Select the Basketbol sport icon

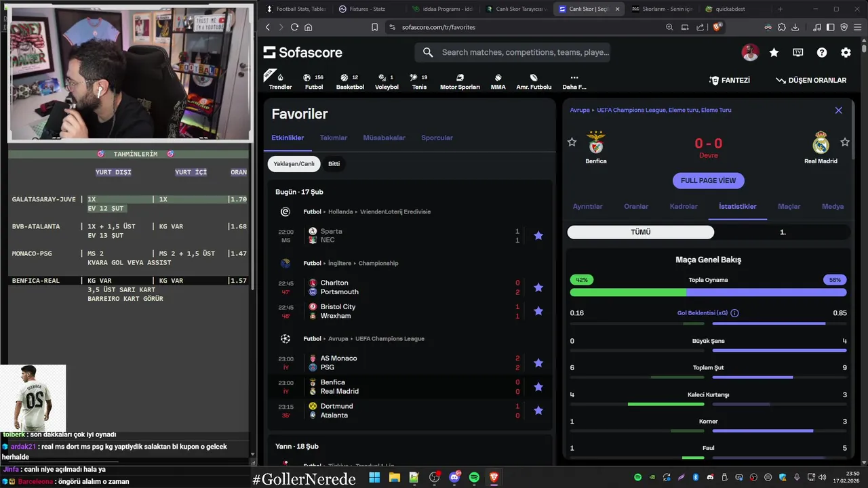tap(350, 81)
